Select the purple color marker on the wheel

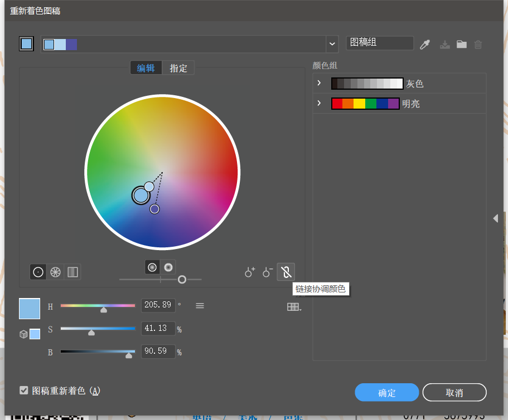pos(154,209)
